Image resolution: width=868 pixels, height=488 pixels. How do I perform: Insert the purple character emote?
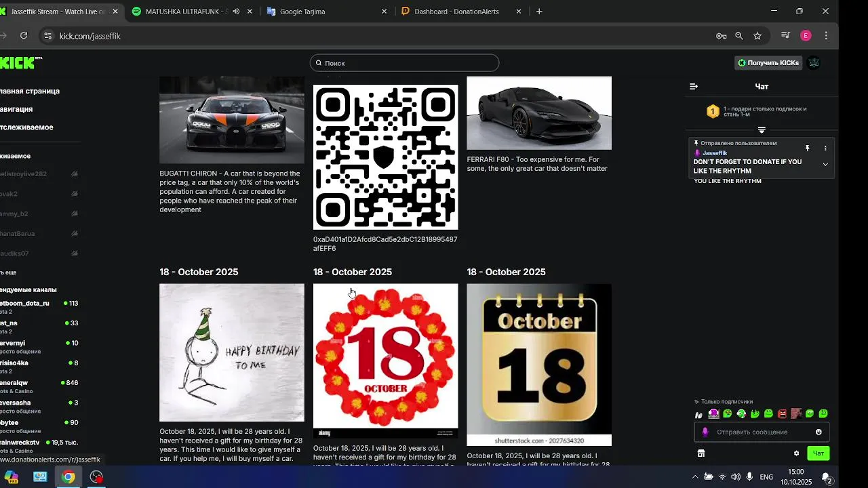pyautogui.click(x=713, y=413)
